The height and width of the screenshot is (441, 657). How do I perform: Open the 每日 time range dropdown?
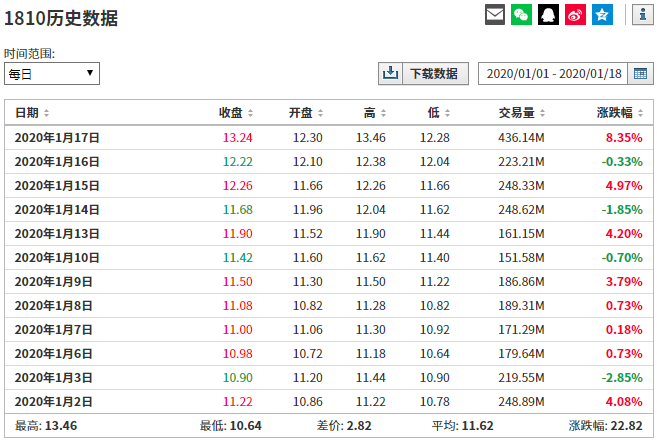(x=52, y=73)
